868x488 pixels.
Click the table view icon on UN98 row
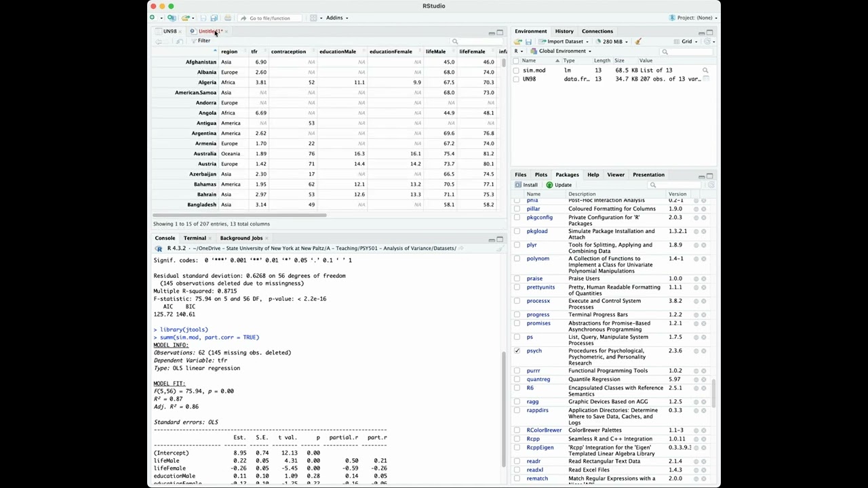pos(706,79)
